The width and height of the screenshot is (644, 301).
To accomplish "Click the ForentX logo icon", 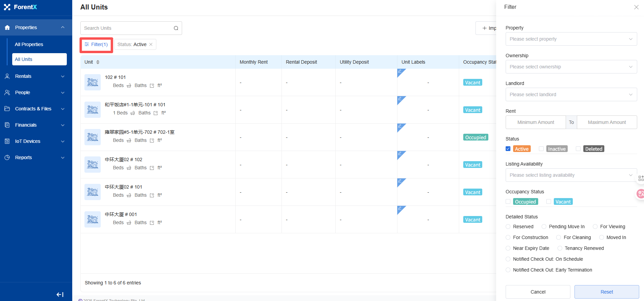I will tap(7, 7).
